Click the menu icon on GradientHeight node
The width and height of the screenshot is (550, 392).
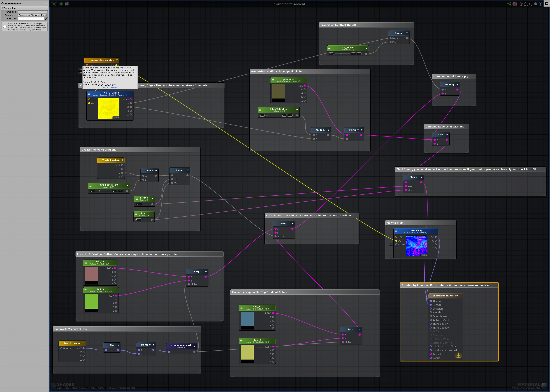[90, 186]
